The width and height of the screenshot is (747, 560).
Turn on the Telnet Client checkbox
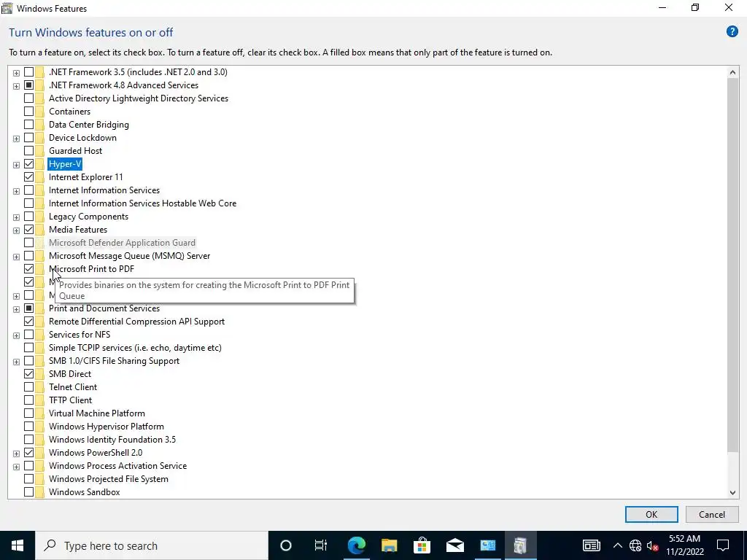click(x=28, y=387)
